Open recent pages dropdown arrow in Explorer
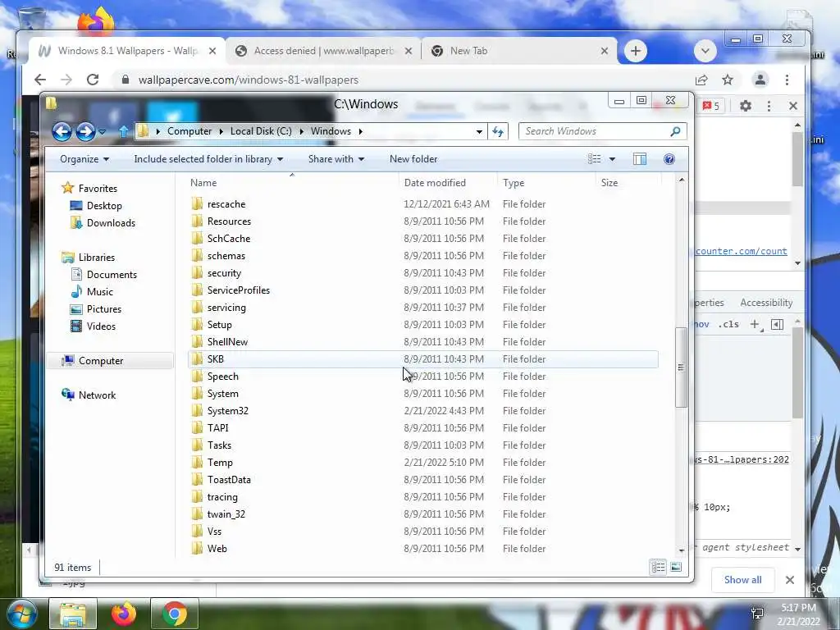The height and width of the screenshot is (630, 840). tap(103, 132)
